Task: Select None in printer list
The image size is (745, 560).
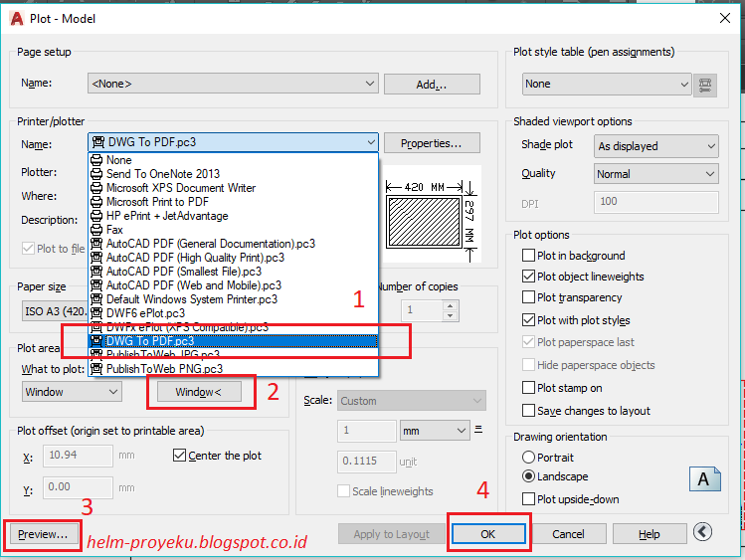Action: [233, 160]
